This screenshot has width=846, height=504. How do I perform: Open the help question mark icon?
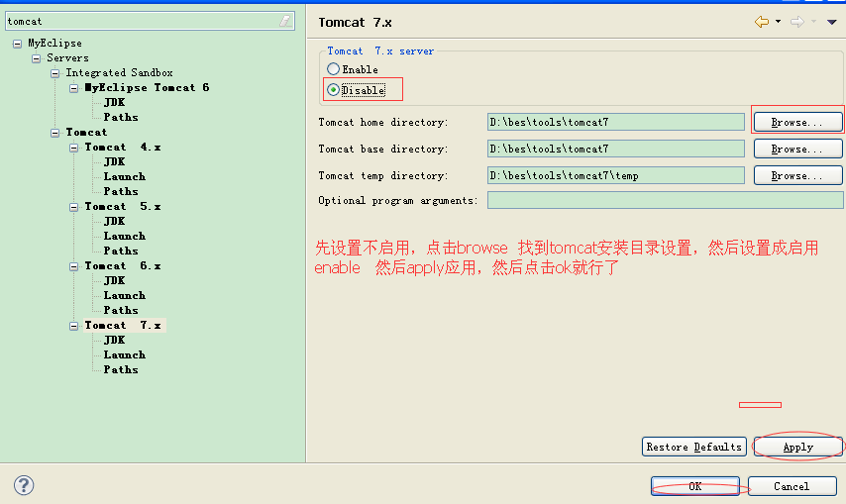click(x=24, y=485)
